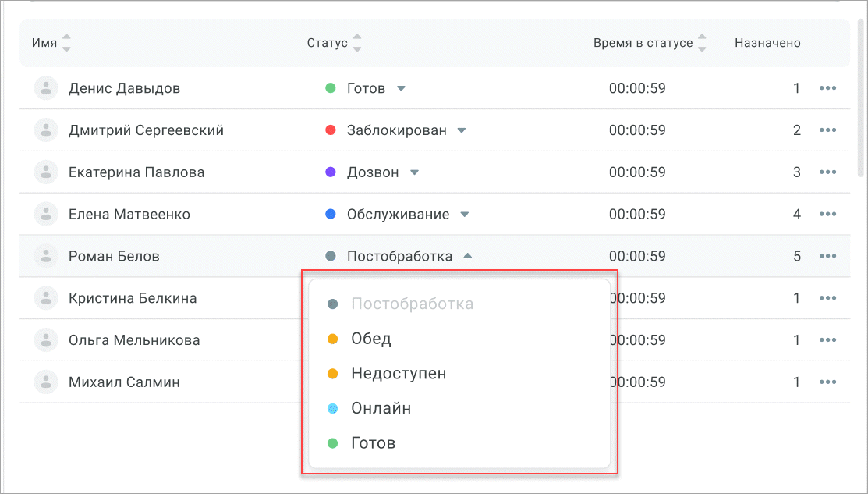Click avatar icon of Денис Давыдов
The image size is (868, 494).
46,88
